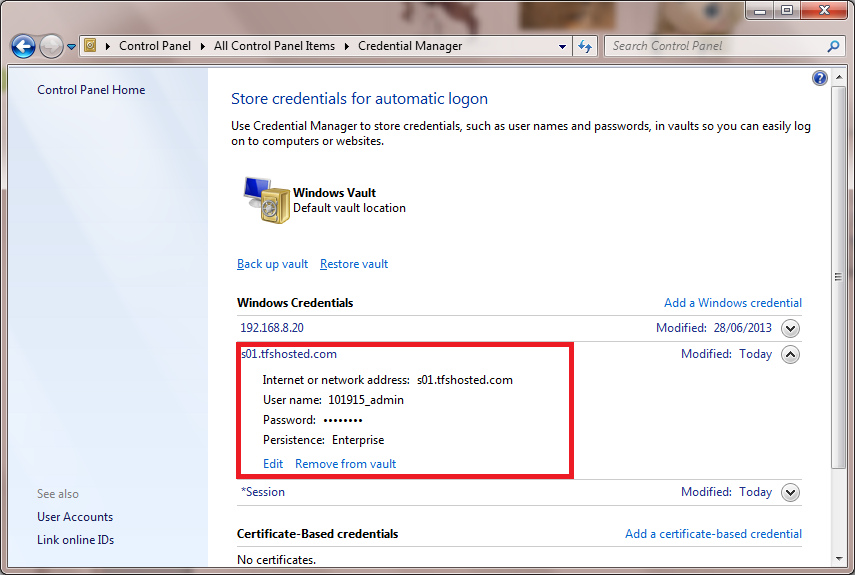This screenshot has width=855, height=575.
Task: Expand the 192.168.8.20 credential entry
Action: (791, 328)
